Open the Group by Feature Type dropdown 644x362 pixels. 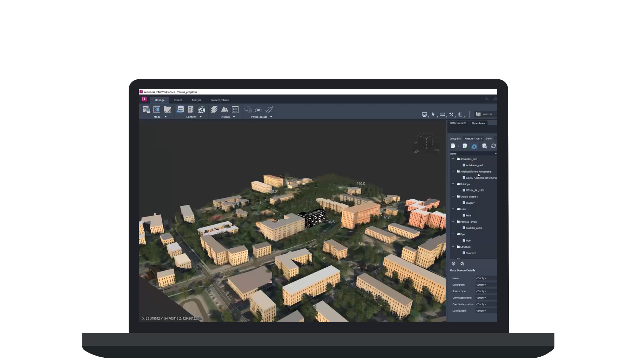(x=473, y=139)
